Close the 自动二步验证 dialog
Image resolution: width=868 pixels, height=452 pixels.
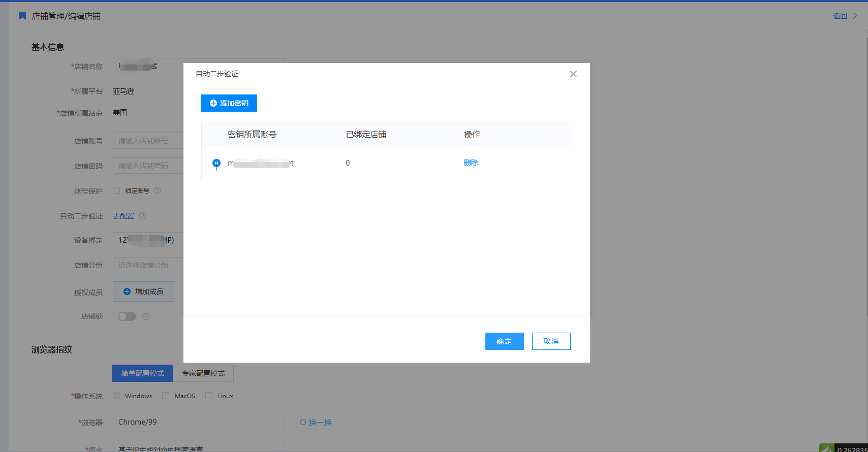[573, 74]
